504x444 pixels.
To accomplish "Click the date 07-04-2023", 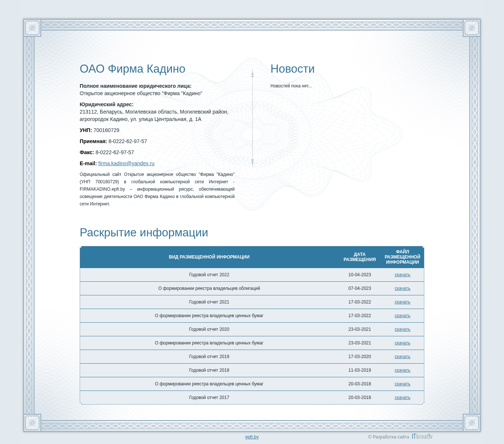I will pyautogui.click(x=360, y=288).
